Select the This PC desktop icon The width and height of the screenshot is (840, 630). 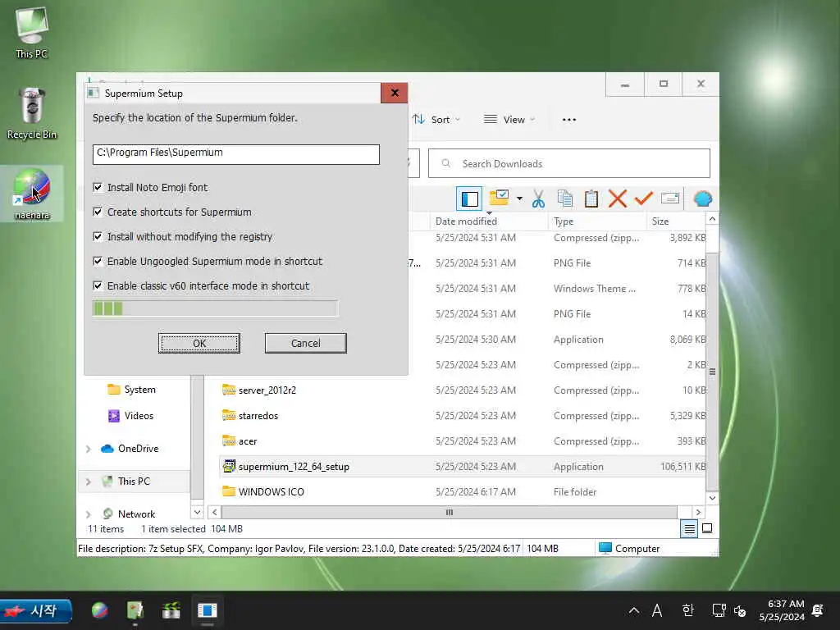pos(32,32)
